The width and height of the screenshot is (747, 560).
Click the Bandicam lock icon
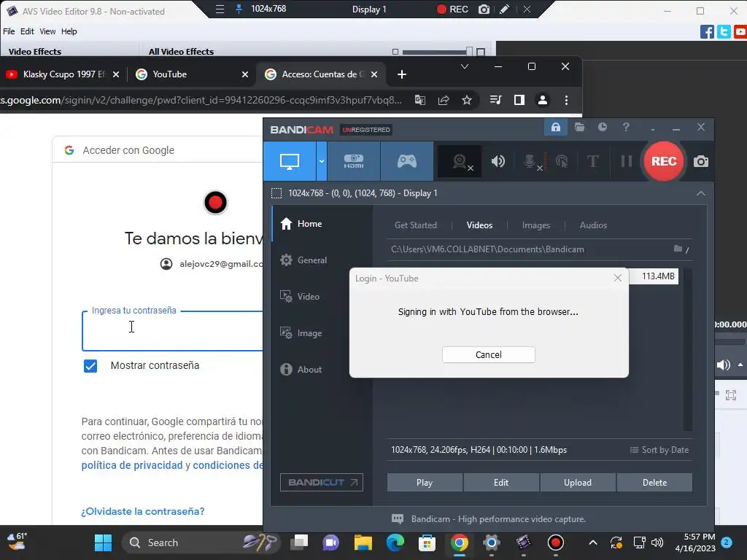[x=555, y=127]
